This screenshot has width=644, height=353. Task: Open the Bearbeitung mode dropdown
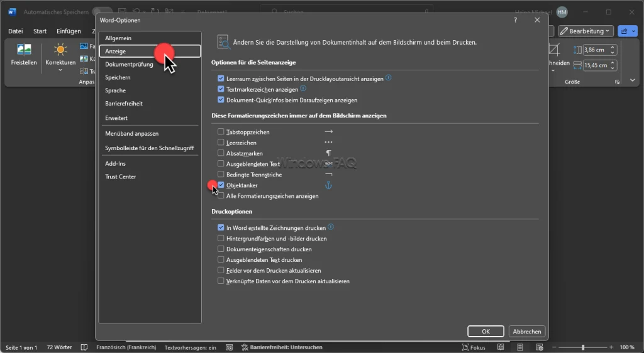pyautogui.click(x=586, y=31)
